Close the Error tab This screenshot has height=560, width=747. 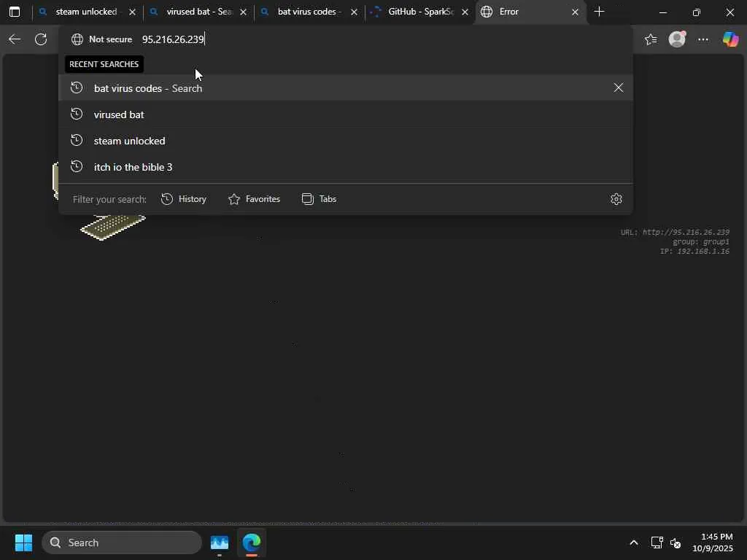(575, 12)
